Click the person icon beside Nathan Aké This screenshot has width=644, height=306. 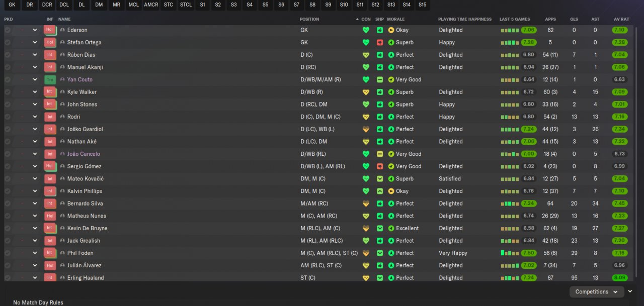point(62,142)
